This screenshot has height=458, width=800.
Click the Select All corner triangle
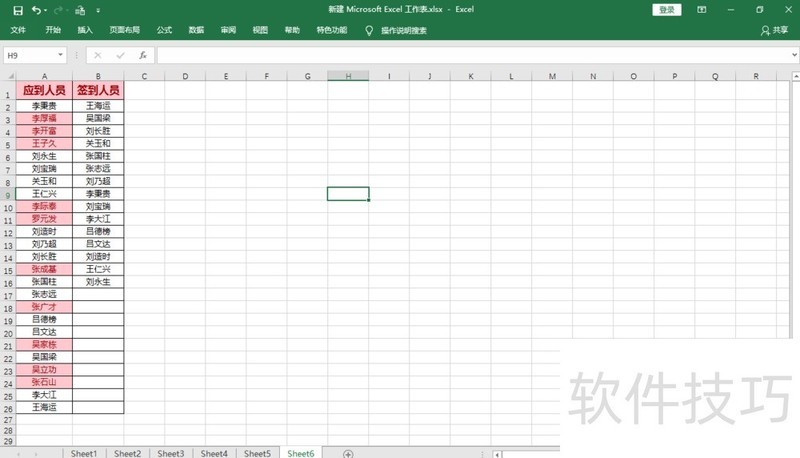tap(9, 76)
